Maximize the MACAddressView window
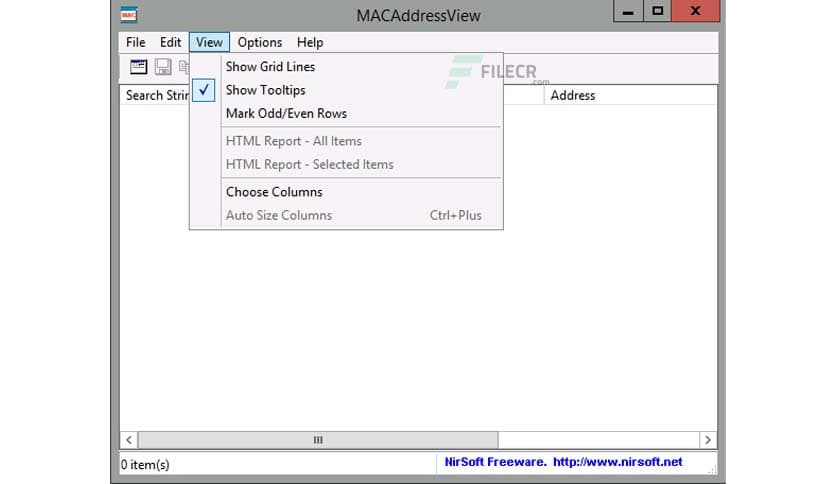836x484 pixels. (658, 11)
